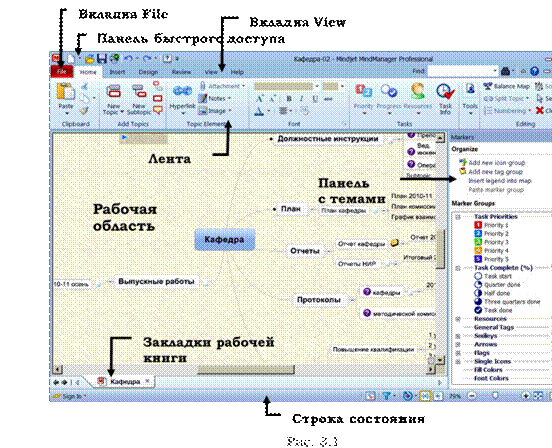Image resolution: width=552 pixels, height=448 pixels.
Task: Select the Протоколы topic
Action: [319, 300]
